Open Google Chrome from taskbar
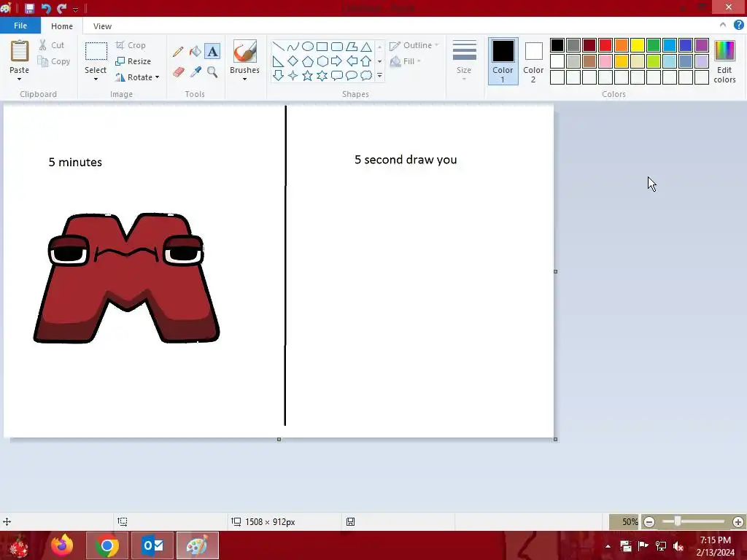Viewport: 747px width, 560px height. 107,545
